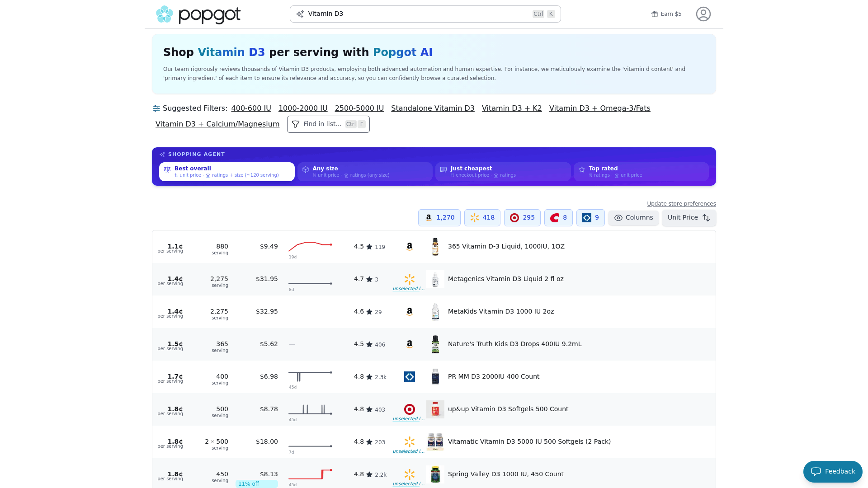
Task: Click Target icon on up&up row
Action: coord(409,409)
